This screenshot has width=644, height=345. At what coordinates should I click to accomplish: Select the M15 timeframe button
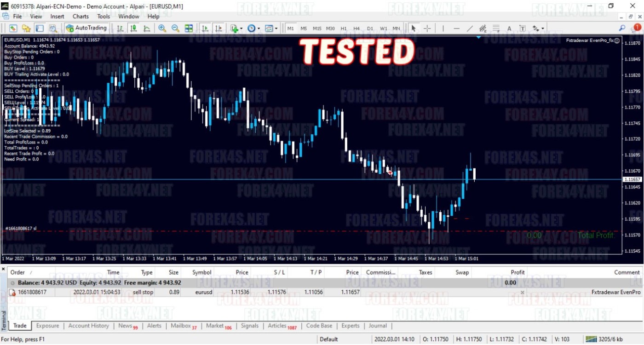point(317,29)
